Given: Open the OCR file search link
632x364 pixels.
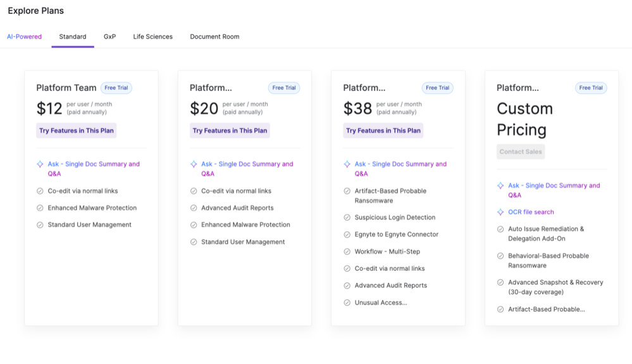Looking at the screenshot, I should [x=531, y=212].
